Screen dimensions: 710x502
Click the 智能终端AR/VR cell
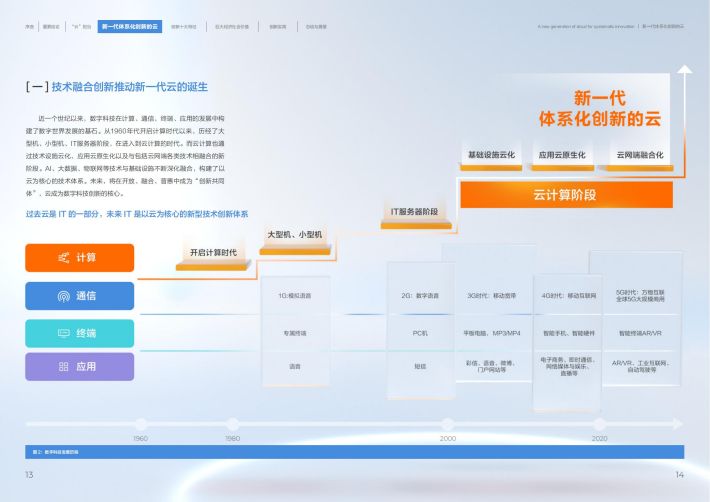pos(640,333)
